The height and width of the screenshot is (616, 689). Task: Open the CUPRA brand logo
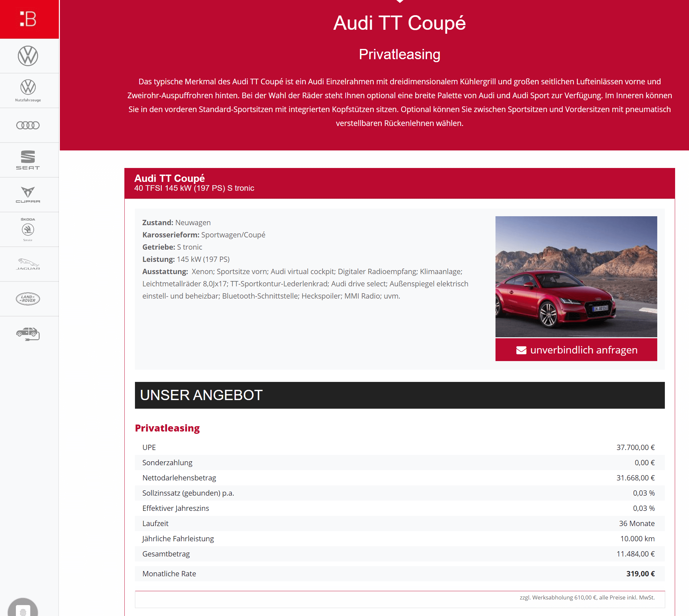pos(28,195)
